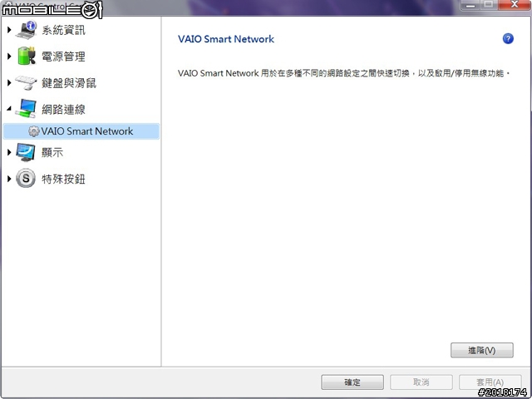Click the Network Connections (網路連線) monitor icon
This screenshot has width=532, height=399.
pos(26,109)
